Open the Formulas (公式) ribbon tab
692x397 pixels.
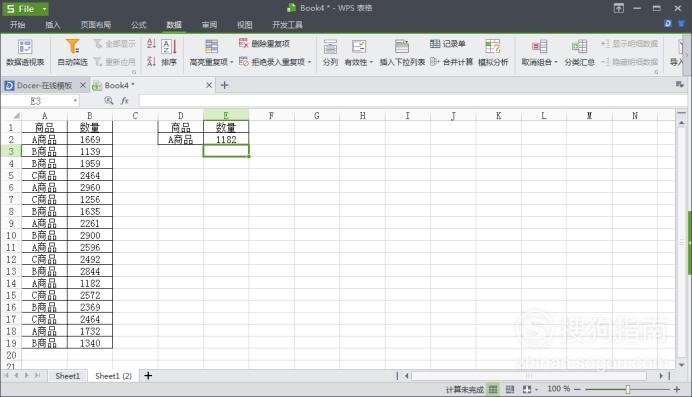pos(139,25)
